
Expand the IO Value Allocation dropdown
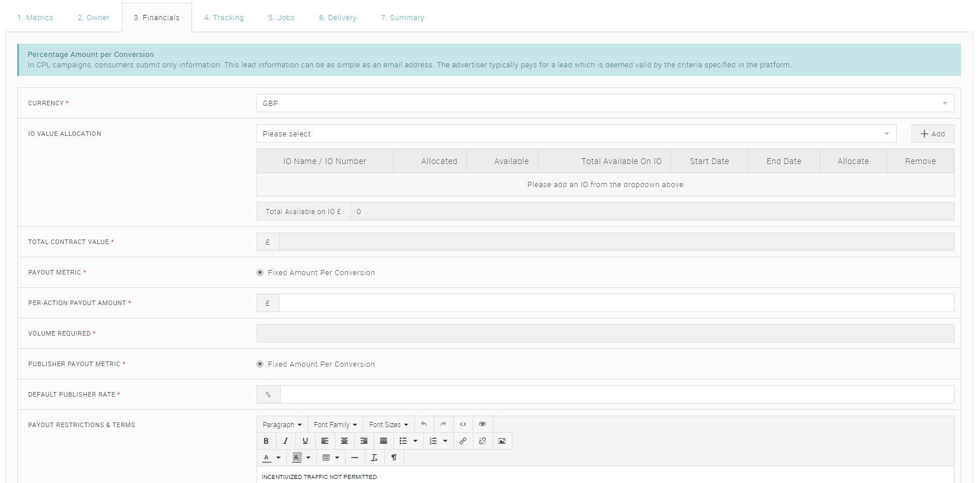click(x=576, y=134)
